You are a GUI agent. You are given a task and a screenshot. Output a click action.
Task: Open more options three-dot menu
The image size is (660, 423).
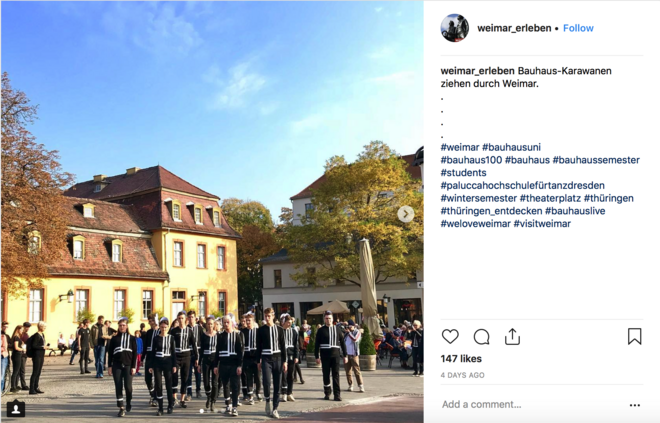coord(635,405)
